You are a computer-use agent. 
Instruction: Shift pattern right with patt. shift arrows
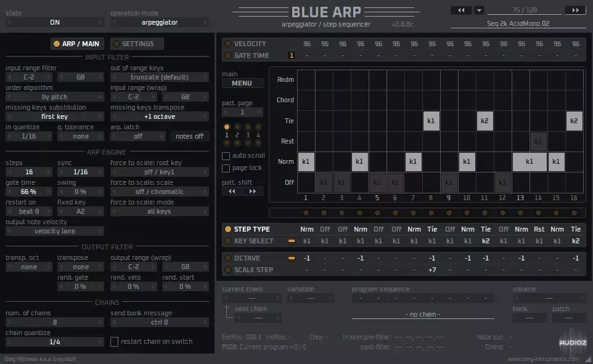click(x=253, y=192)
